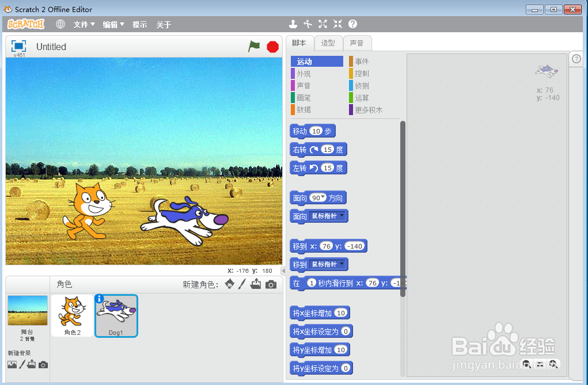Open the language globe menu
Image resolution: width=588 pixels, height=385 pixels.
tap(60, 24)
